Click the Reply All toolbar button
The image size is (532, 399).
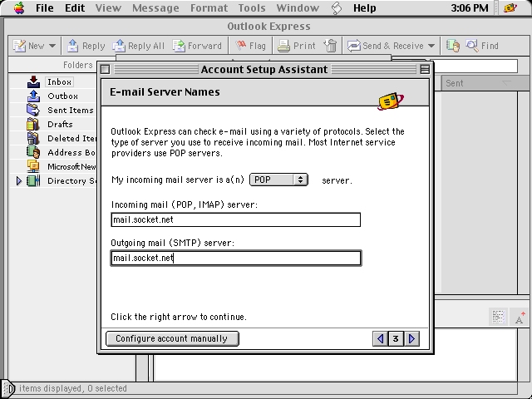pos(139,46)
